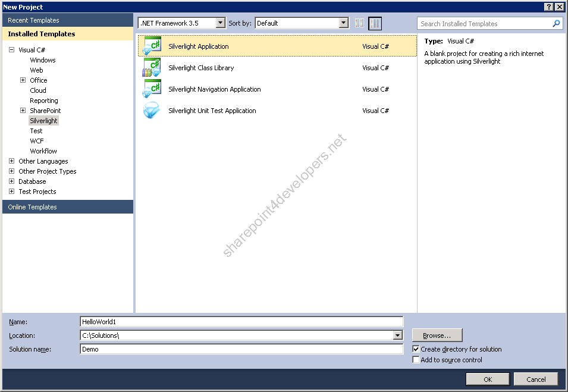Click the search magnifier icon
The width and height of the screenshot is (568, 392).
point(556,24)
